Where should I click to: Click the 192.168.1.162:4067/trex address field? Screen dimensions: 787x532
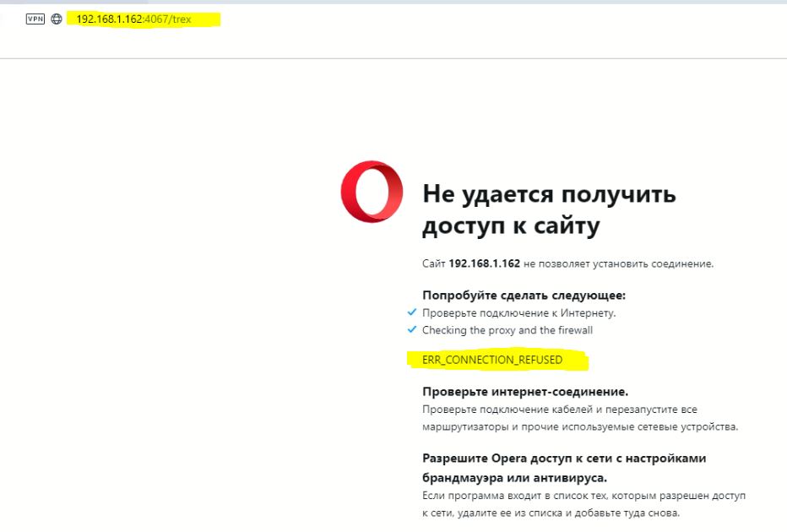(133, 19)
